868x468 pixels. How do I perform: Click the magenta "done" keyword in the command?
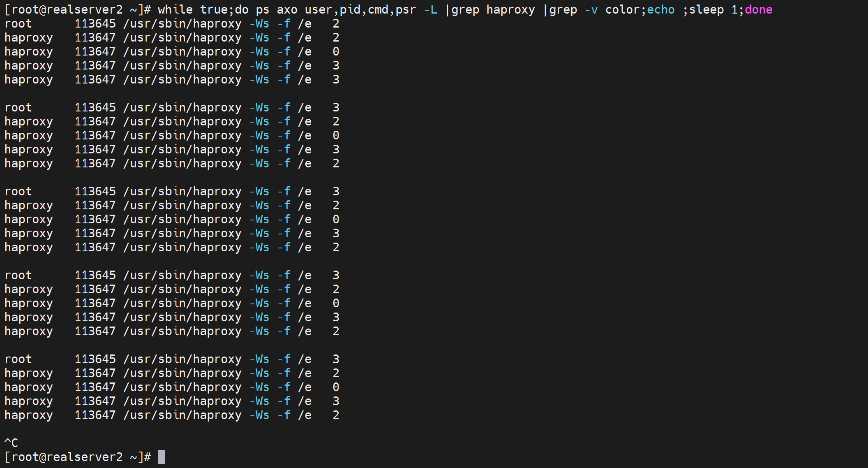pyautogui.click(x=758, y=9)
